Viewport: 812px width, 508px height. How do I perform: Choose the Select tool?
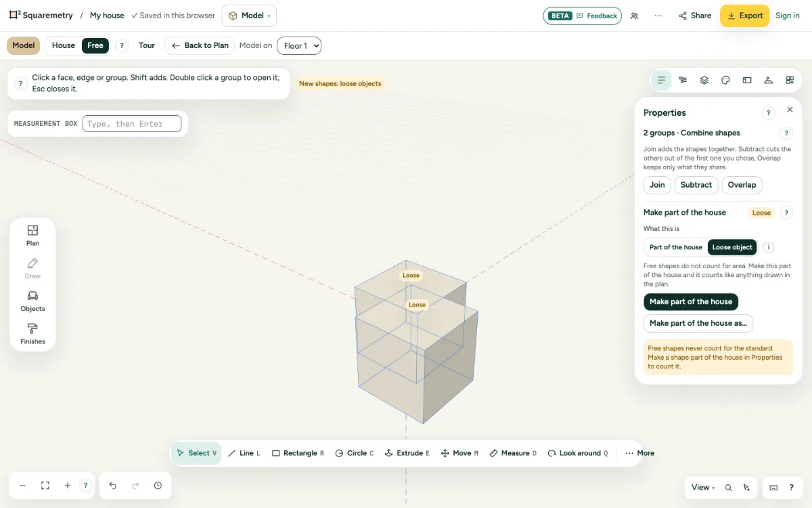click(196, 453)
